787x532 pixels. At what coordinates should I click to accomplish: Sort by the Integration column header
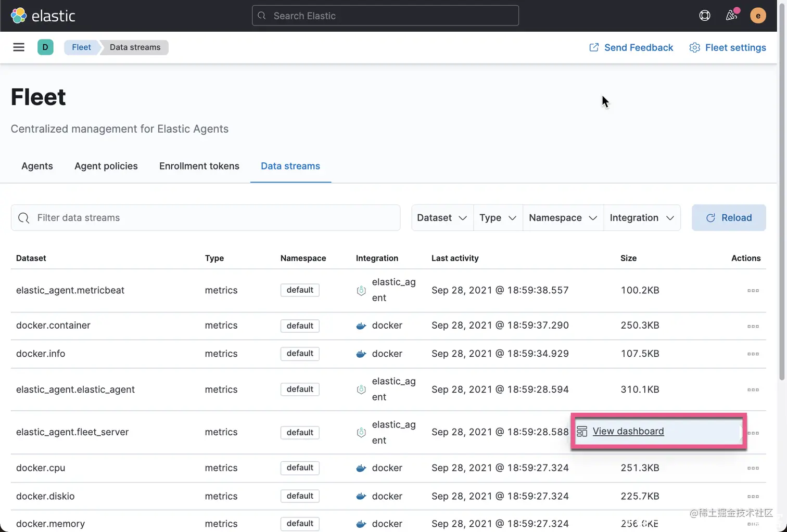click(377, 258)
